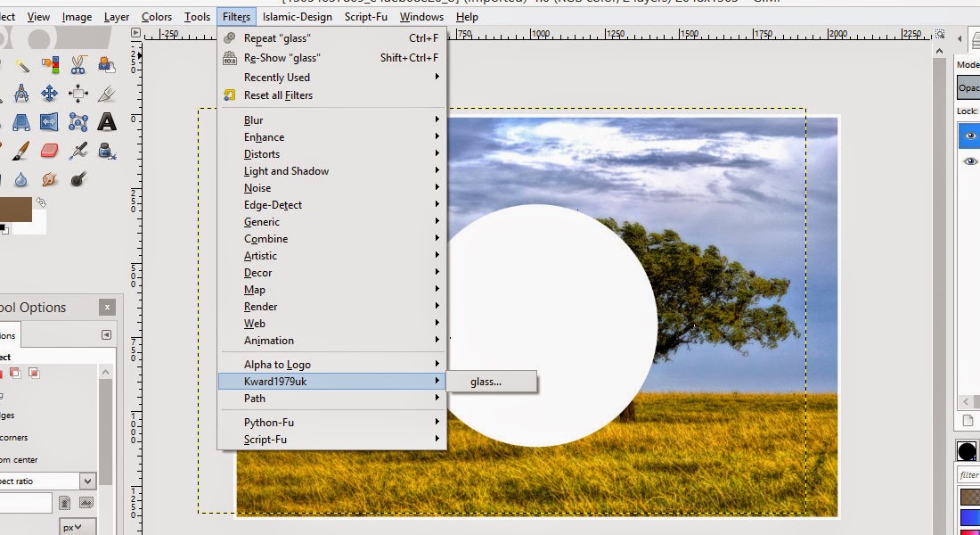The height and width of the screenshot is (535, 980).
Task: Set selection mode to subtract
Action: coord(15,374)
